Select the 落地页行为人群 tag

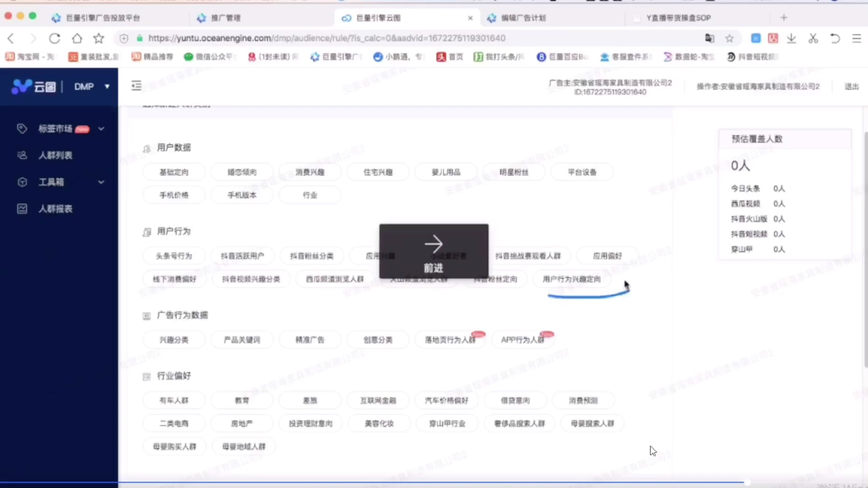pyautogui.click(x=450, y=340)
